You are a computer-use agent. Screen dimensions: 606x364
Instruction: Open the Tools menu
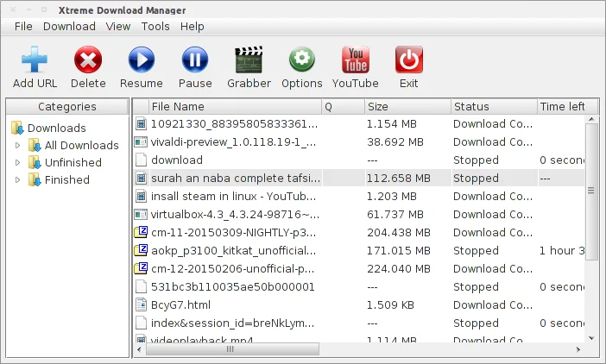point(155,26)
